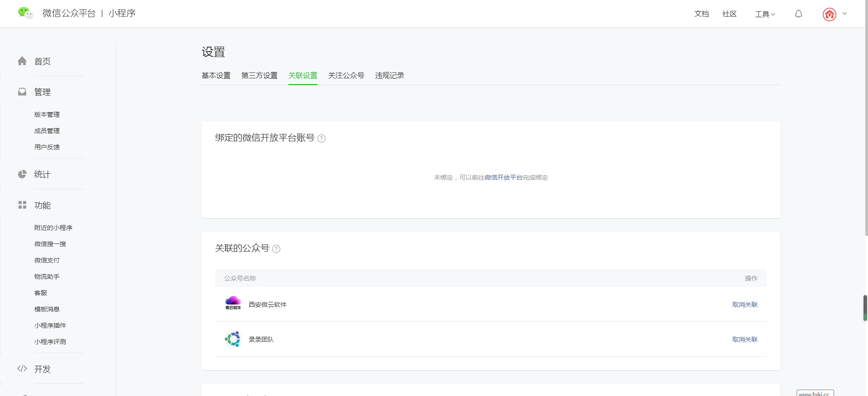The image size is (868, 396).
Task: Expand the 工具 dropdown menu
Action: click(765, 14)
